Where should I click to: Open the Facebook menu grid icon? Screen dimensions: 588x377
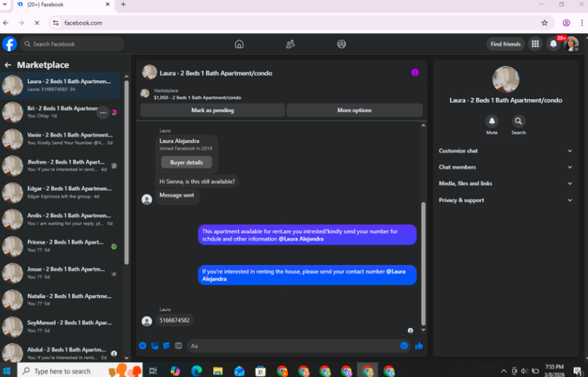(535, 44)
